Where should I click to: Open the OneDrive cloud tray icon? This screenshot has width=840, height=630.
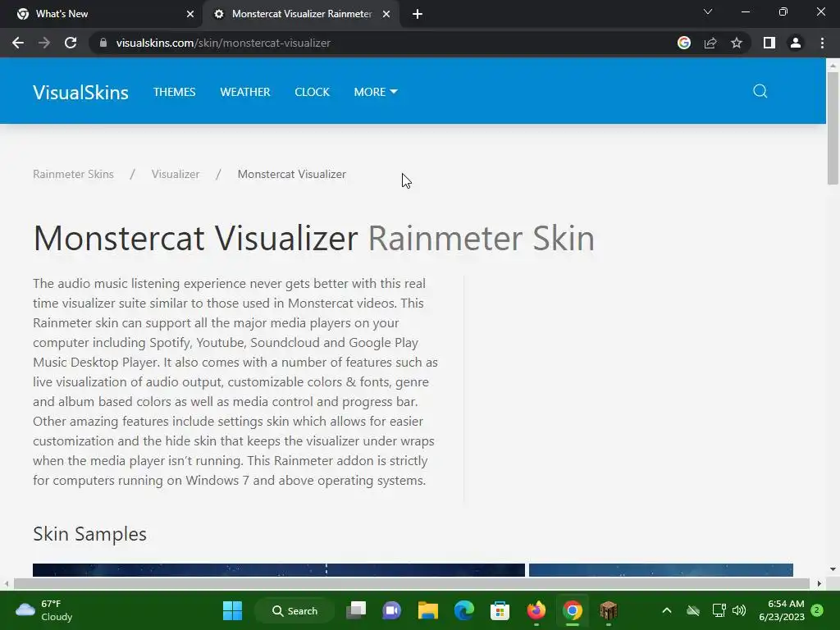point(693,610)
